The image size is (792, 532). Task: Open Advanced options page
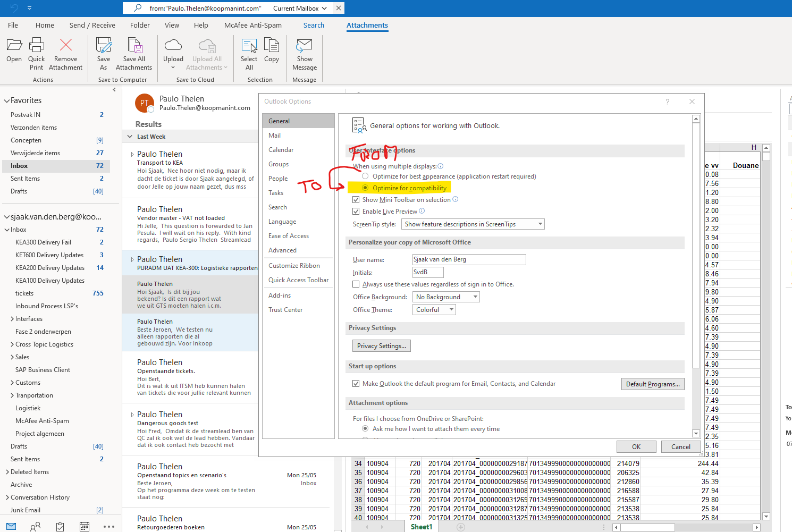point(298,250)
